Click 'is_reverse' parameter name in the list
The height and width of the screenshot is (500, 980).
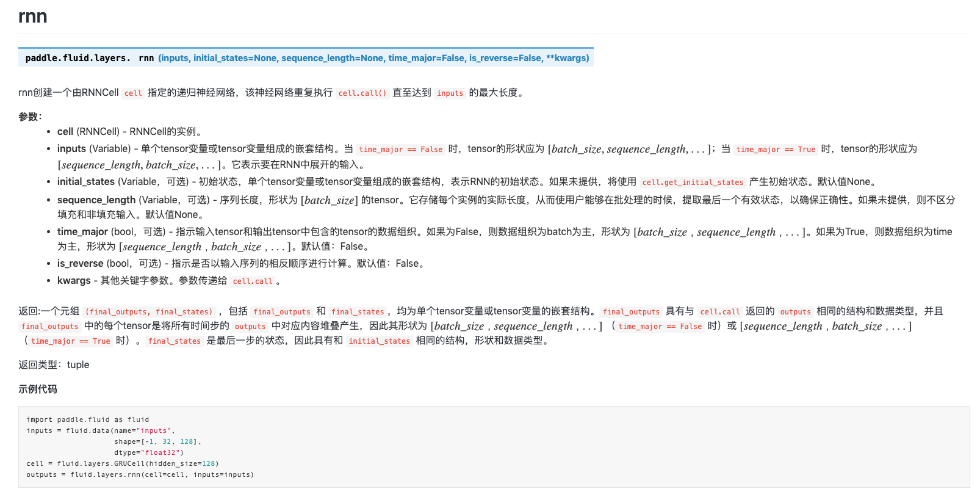point(81,263)
